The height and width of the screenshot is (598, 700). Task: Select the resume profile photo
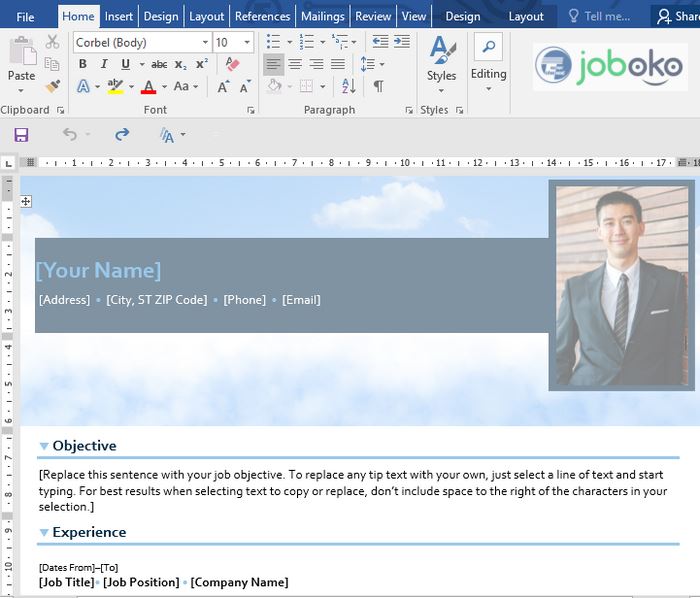coord(621,286)
